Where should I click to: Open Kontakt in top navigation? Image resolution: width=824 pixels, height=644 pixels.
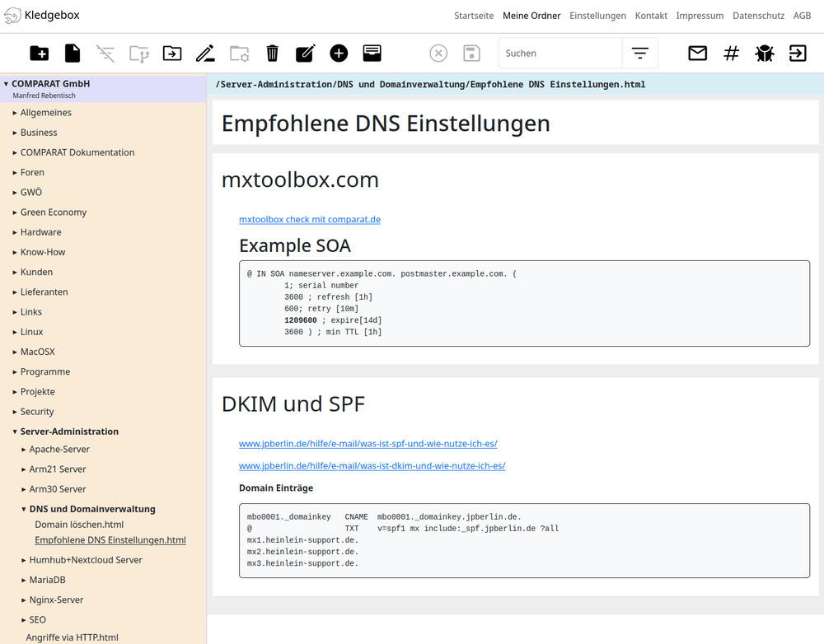(x=651, y=16)
